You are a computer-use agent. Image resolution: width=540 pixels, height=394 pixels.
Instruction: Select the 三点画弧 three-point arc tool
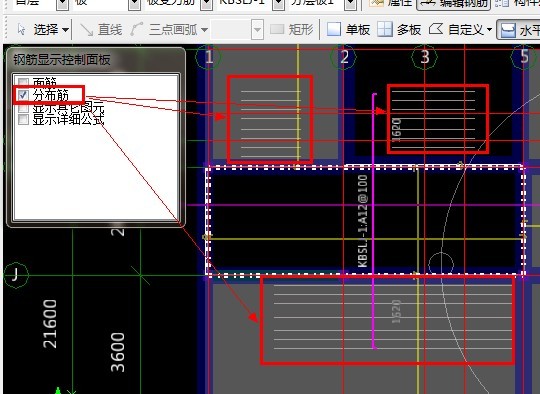click(164, 30)
